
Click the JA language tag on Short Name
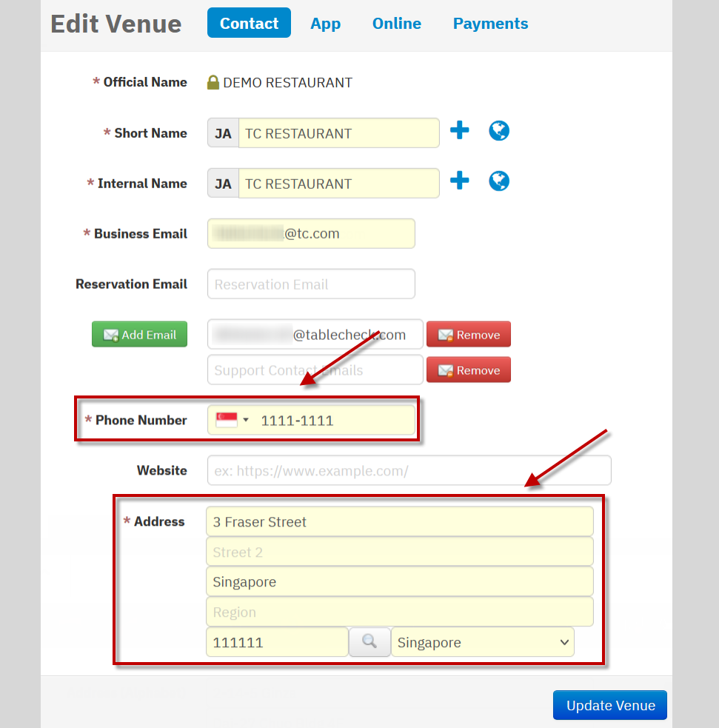coord(223,133)
